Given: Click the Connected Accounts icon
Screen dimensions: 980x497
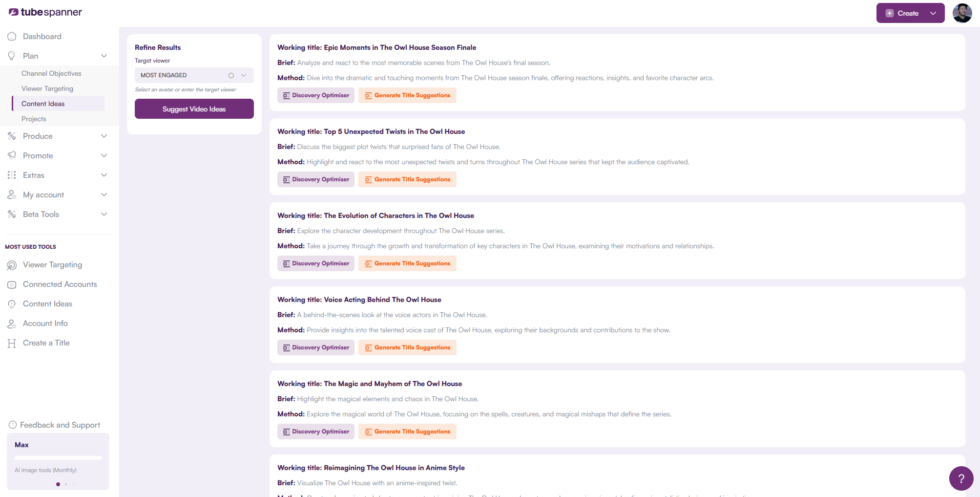Looking at the screenshot, I should 12,284.
